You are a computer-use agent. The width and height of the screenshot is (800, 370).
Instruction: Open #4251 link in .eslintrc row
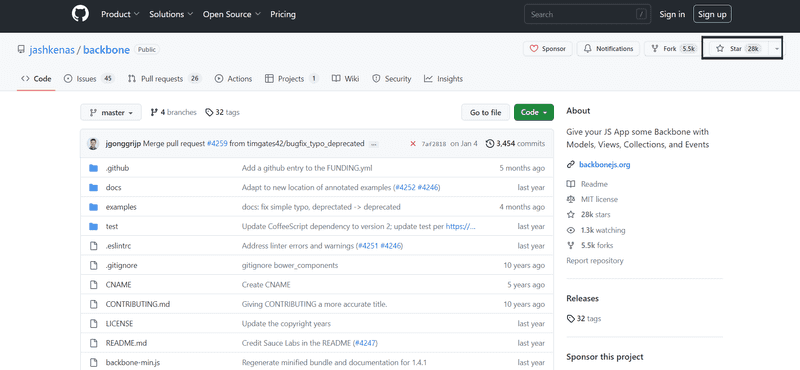coord(367,246)
